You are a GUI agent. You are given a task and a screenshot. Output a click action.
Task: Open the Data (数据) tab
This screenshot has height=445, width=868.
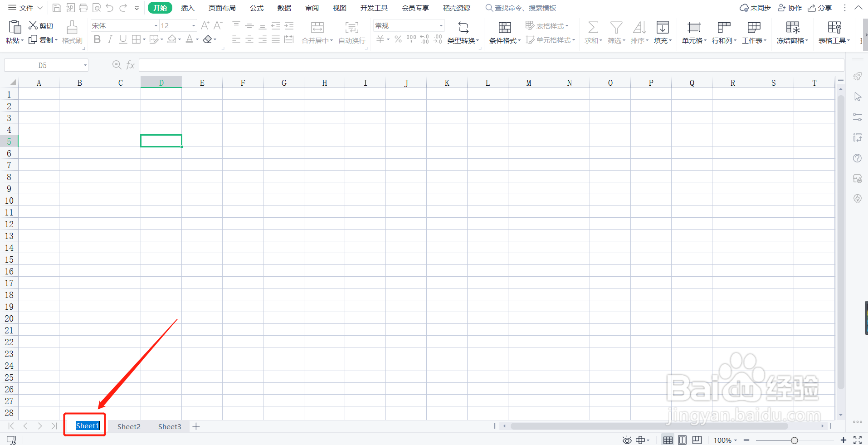click(284, 8)
